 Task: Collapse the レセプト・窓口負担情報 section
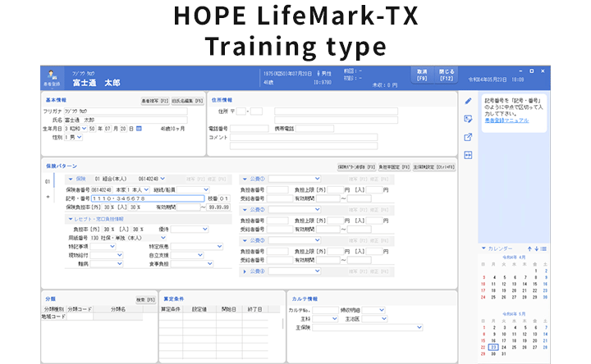click(70, 219)
